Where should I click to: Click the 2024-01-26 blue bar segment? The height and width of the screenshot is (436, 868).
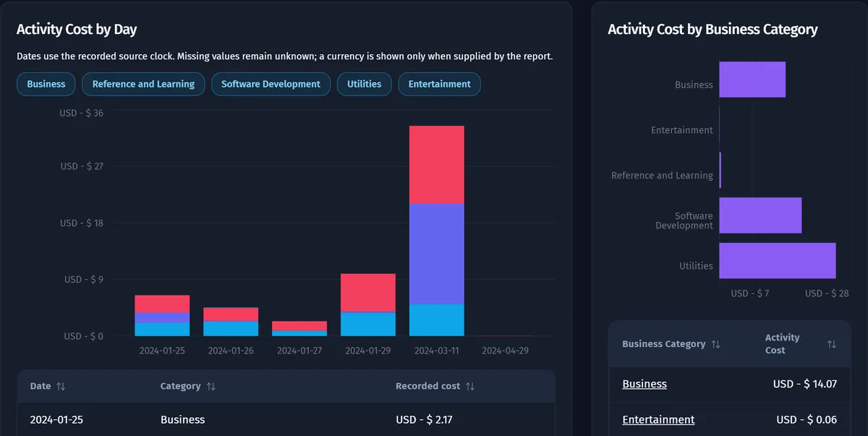(231, 328)
